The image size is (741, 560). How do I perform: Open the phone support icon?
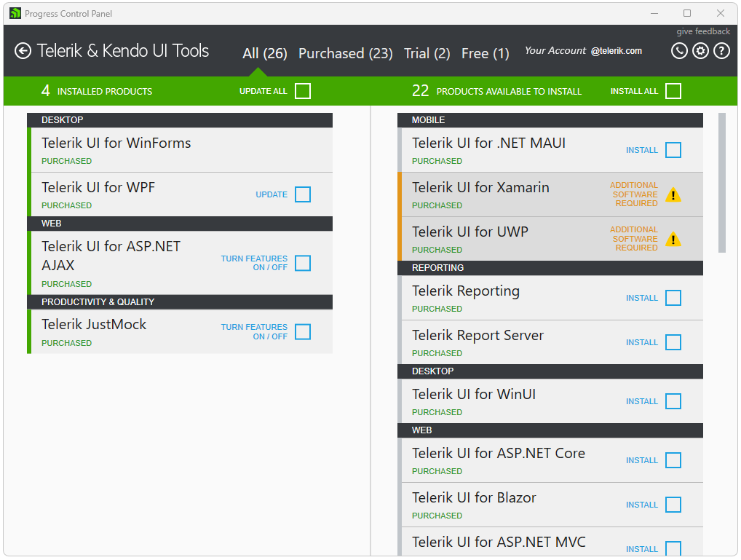click(x=679, y=51)
